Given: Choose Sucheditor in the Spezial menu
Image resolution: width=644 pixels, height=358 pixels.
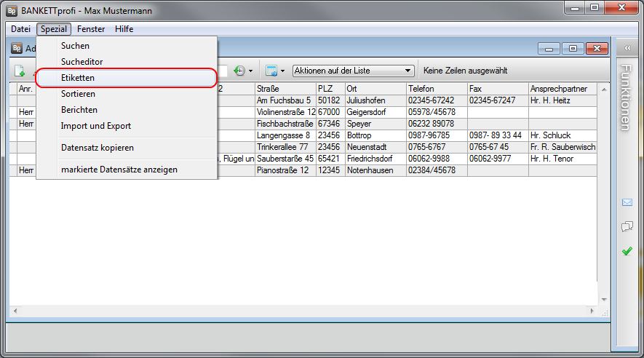Looking at the screenshot, I should [x=82, y=62].
